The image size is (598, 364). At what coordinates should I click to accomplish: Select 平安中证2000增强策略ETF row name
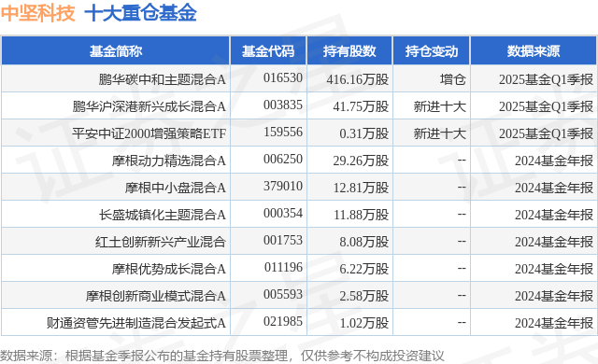(149, 133)
